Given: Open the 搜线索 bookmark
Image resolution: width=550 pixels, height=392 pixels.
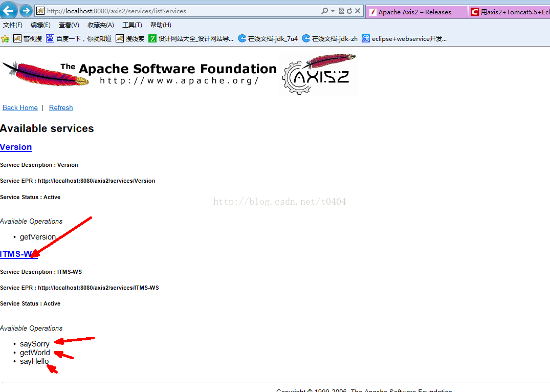Looking at the screenshot, I should [x=130, y=38].
